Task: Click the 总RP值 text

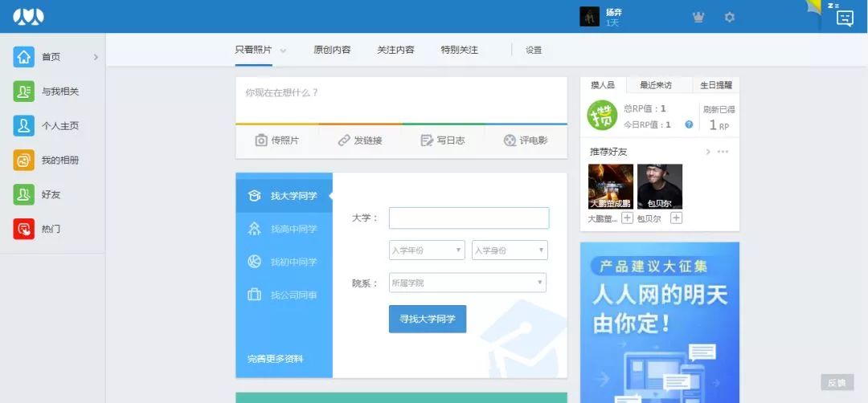Action: tap(645, 108)
